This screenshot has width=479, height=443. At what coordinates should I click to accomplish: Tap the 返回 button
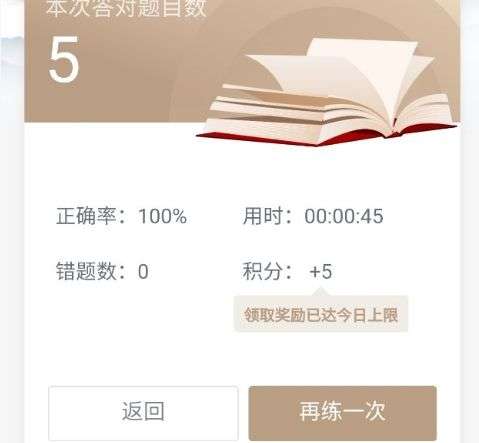coord(143,413)
